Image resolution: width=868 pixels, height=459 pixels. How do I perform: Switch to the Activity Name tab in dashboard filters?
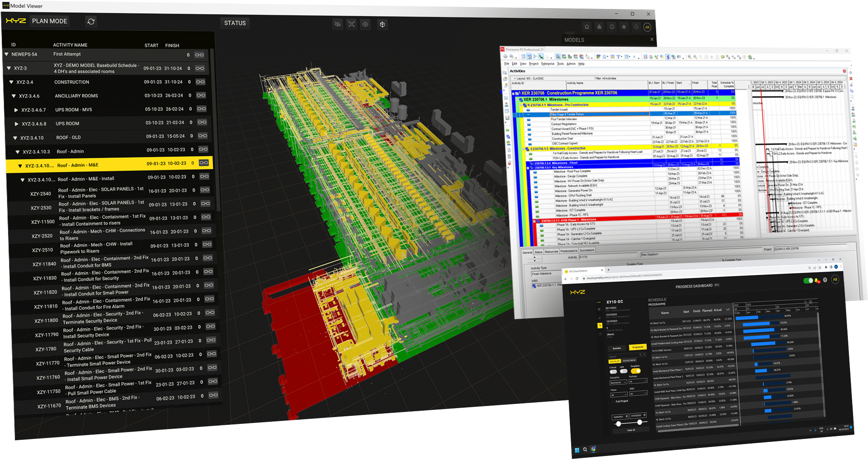(x=629, y=361)
